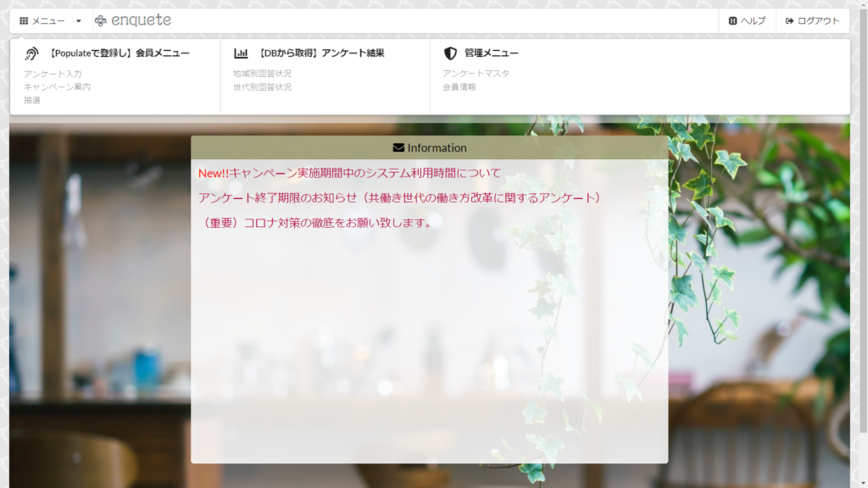868x488 pixels.
Task: Open the アンケート終了期限のお知らせ notice
Action: tap(401, 198)
